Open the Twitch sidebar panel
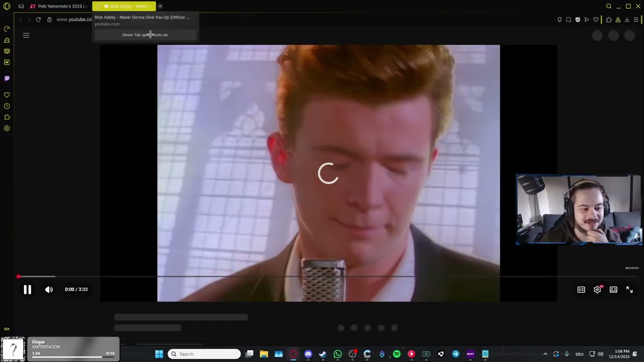Screen dimensions: 644x362 coord(7,78)
